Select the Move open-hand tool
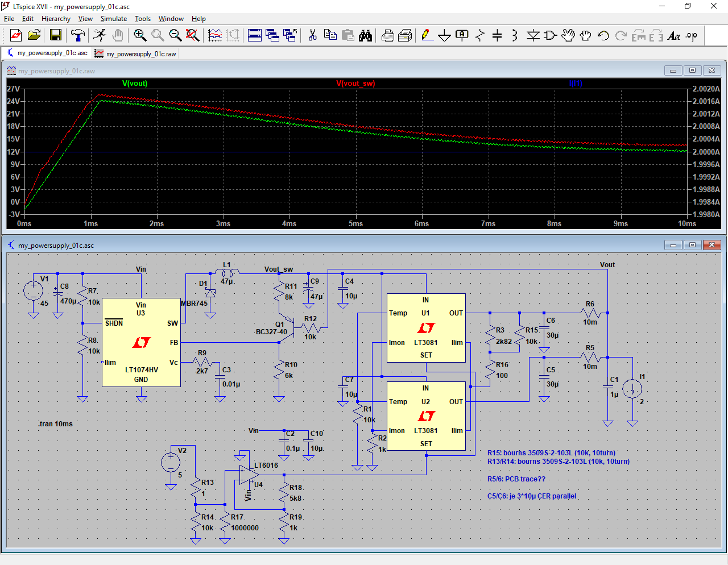The width and height of the screenshot is (728, 565). coord(568,35)
